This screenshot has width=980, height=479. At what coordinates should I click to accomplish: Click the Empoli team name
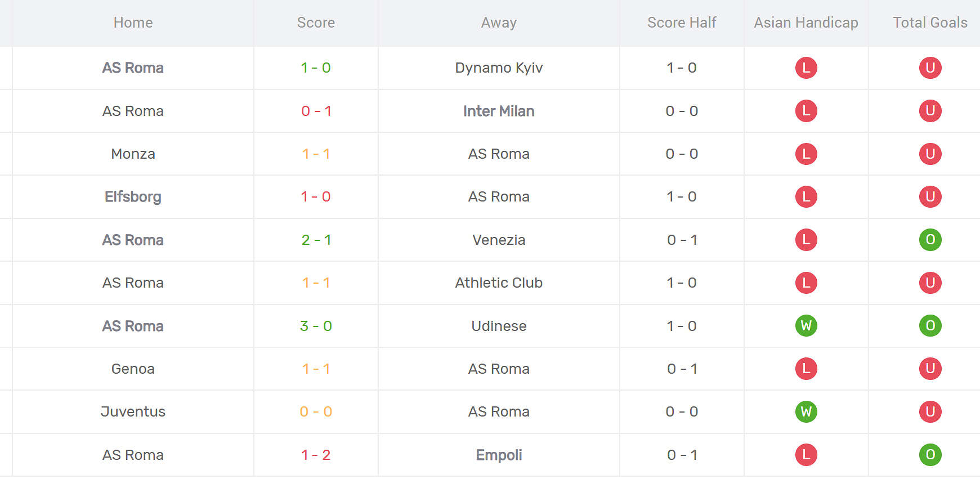499,455
